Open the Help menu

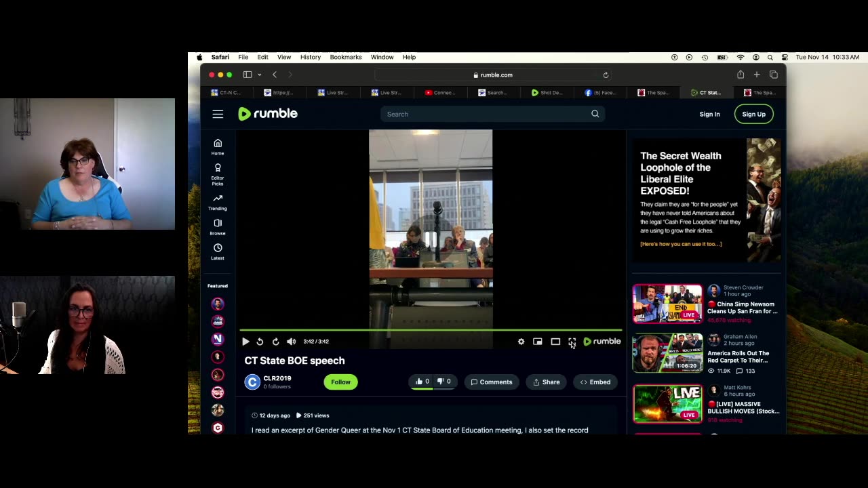tap(409, 57)
